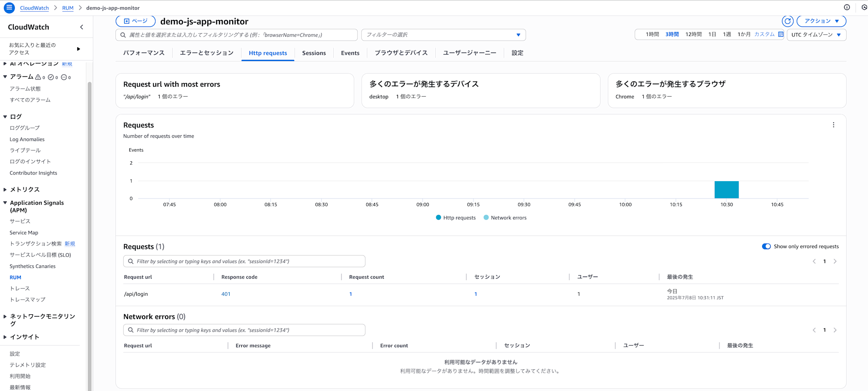Open the アクション dropdown button
Screen dimensions: 868x391
(x=821, y=21)
